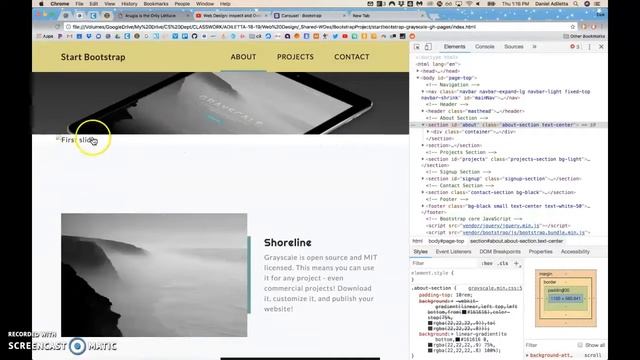Expand the contact-section bg-black node

point(423,192)
